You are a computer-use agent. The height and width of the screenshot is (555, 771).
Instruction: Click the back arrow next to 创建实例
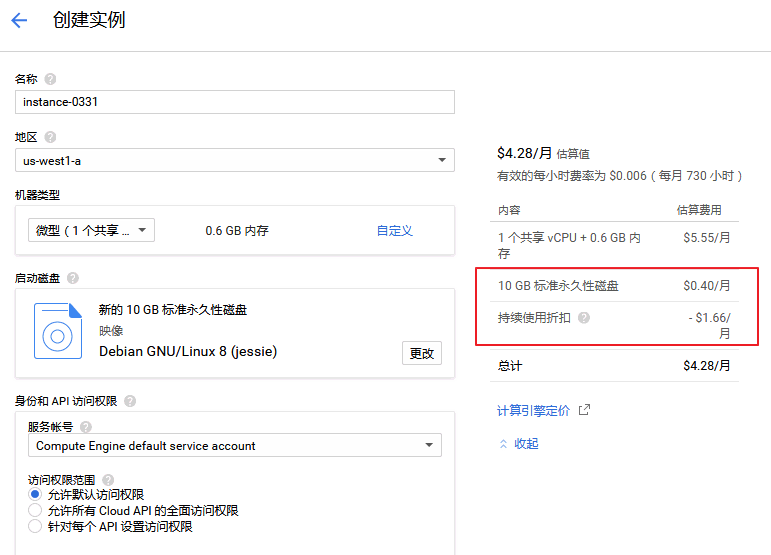coord(19,20)
